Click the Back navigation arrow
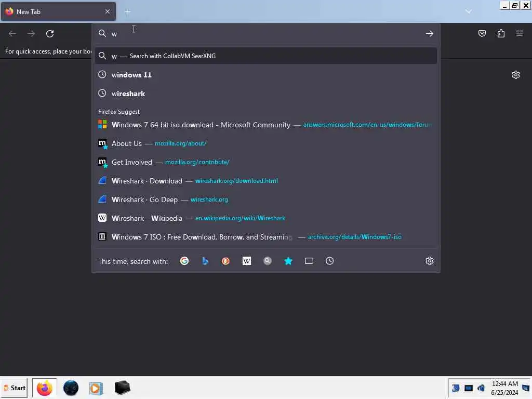The width and height of the screenshot is (532, 399). pyautogui.click(x=12, y=34)
